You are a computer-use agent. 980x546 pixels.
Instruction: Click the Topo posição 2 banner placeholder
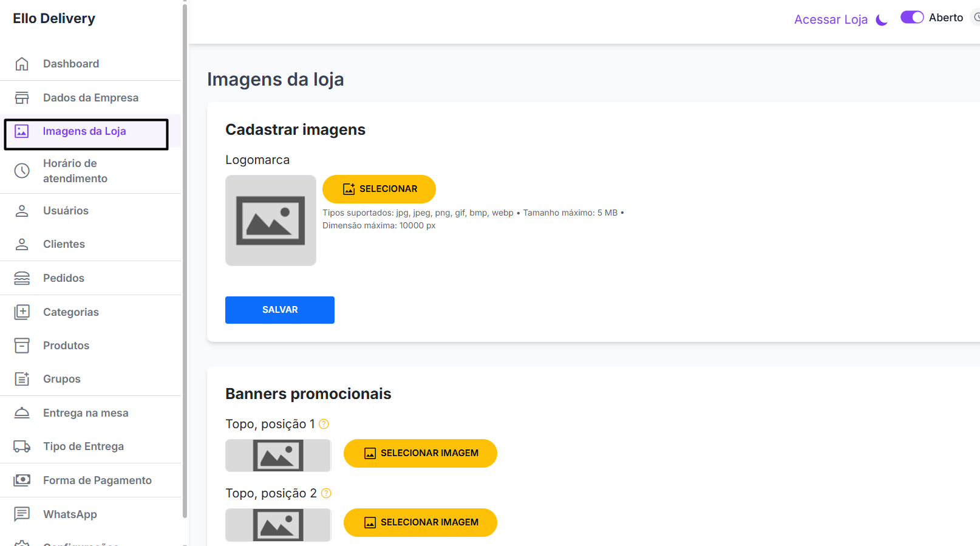[278, 525]
